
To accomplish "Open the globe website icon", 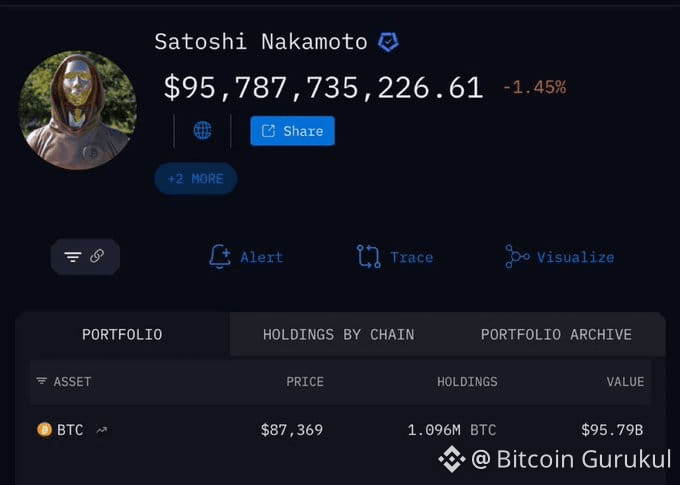I will 202,131.
